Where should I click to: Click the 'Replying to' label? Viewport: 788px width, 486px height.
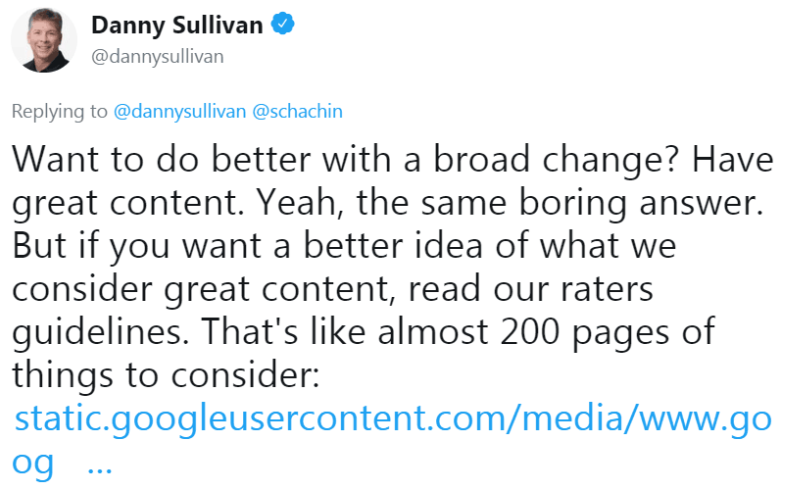pos(59,112)
